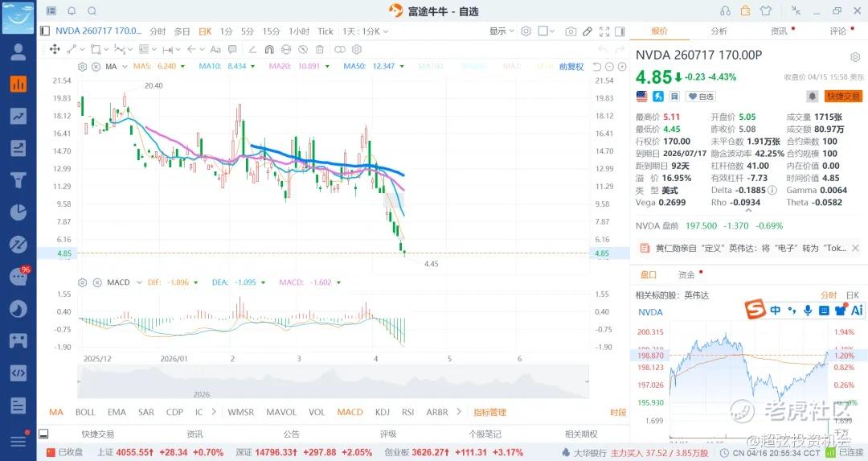Expand more indicators after ARBR
Screen dimensions: 868x461
pos(459,412)
